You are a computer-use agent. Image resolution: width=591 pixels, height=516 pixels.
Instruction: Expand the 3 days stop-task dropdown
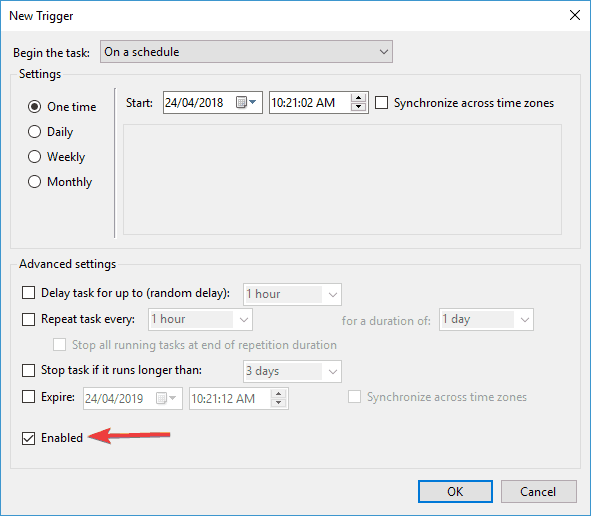[292, 371]
